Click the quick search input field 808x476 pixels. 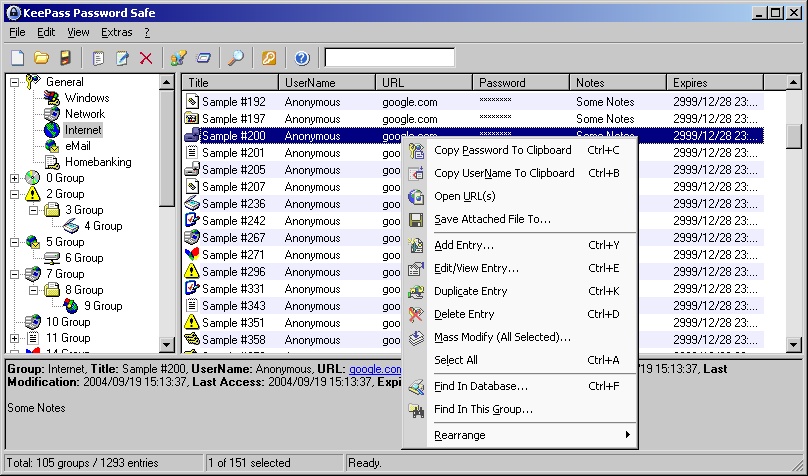point(390,58)
